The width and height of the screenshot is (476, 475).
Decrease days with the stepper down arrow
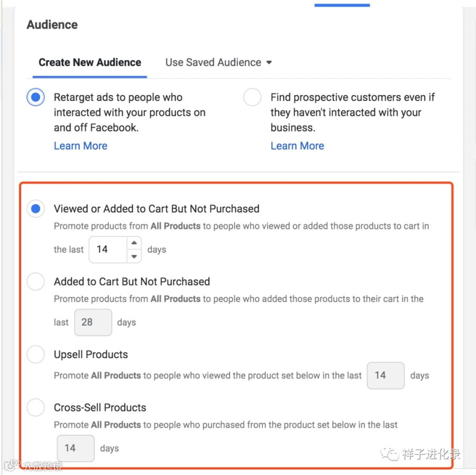click(134, 257)
